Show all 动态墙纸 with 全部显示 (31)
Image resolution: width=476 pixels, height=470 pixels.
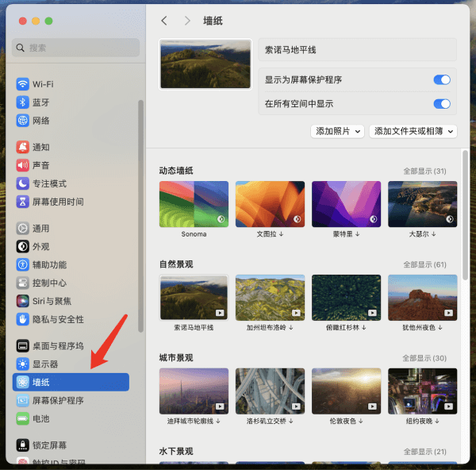pyautogui.click(x=424, y=171)
